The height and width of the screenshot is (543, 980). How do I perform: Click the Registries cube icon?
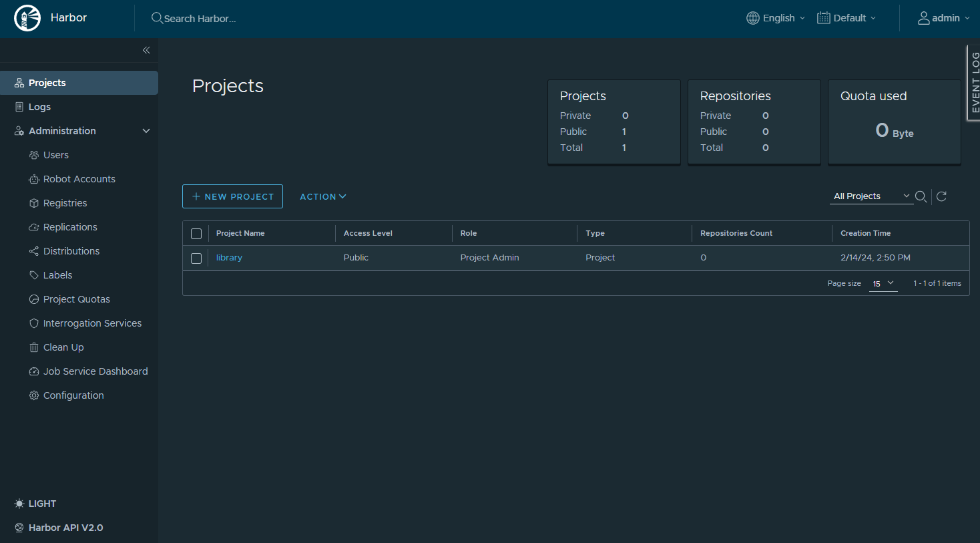pos(34,203)
